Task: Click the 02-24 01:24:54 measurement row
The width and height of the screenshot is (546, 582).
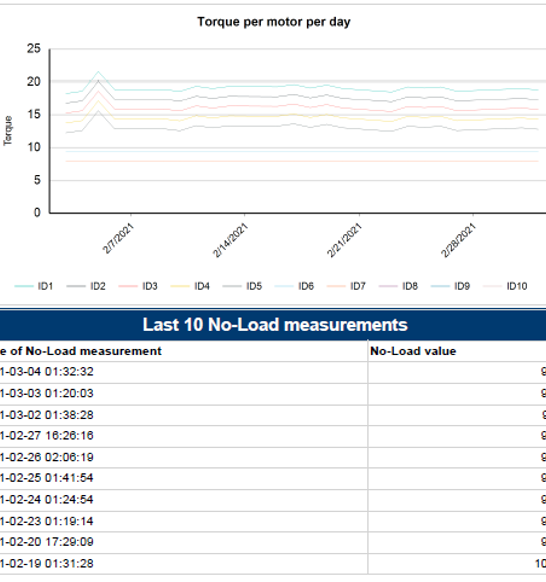Action: 273,500
